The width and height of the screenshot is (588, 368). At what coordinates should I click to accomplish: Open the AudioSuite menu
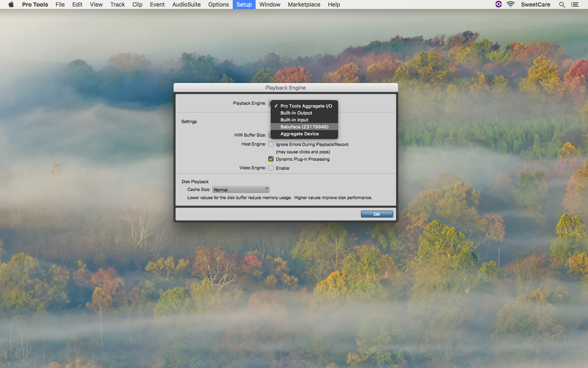[186, 4]
